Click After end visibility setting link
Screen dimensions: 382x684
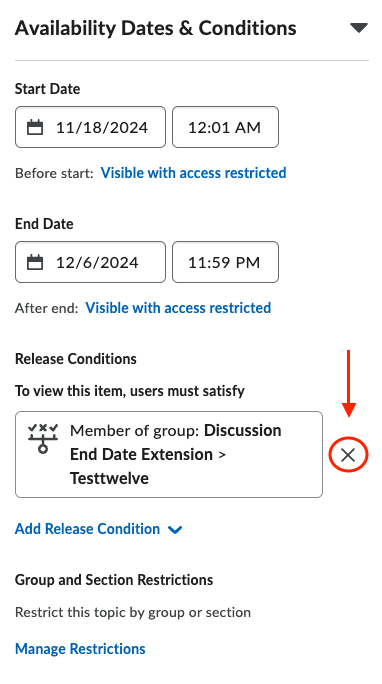pyautogui.click(x=178, y=308)
